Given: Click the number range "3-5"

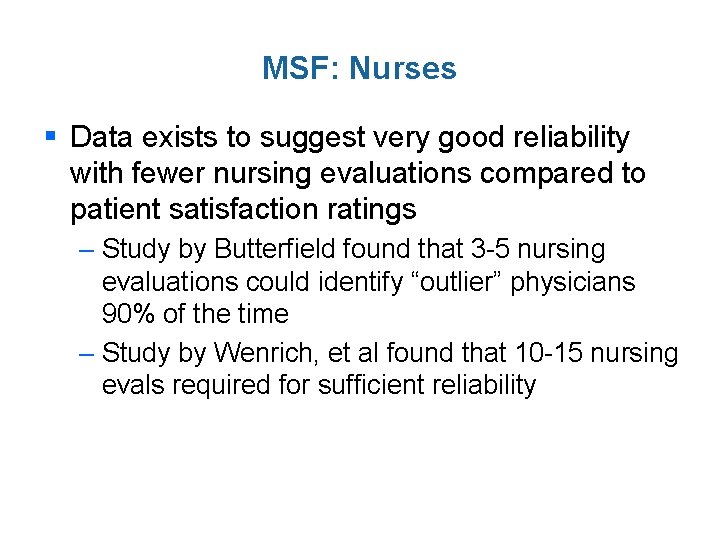Looking at the screenshot, I should pyautogui.click(x=490, y=249).
